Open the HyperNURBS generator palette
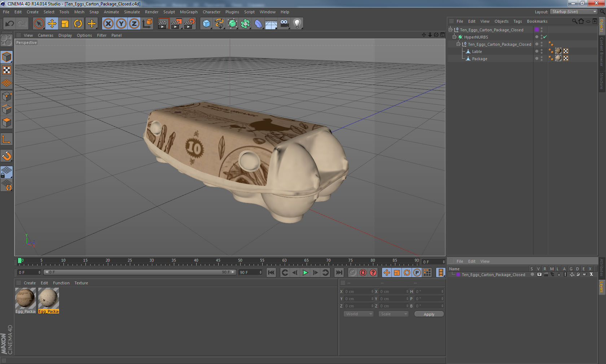This screenshot has height=364, width=606. pyautogui.click(x=233, y=24)
